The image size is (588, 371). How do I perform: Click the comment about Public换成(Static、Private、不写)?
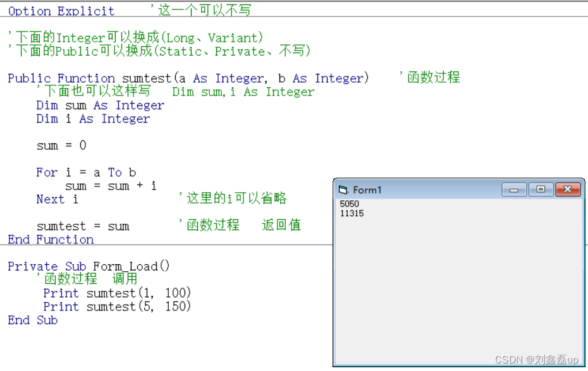click(x=159, y=51)
